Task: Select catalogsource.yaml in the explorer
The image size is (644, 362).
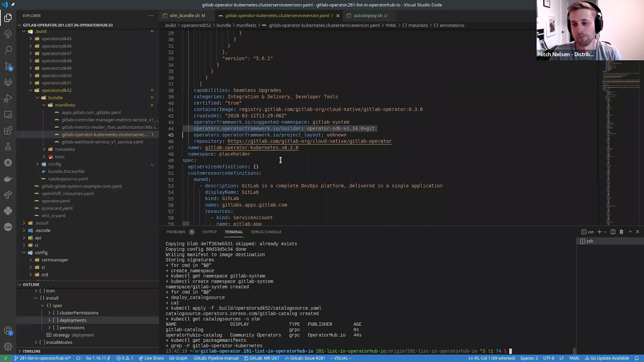Action: (x=68, y=179)
